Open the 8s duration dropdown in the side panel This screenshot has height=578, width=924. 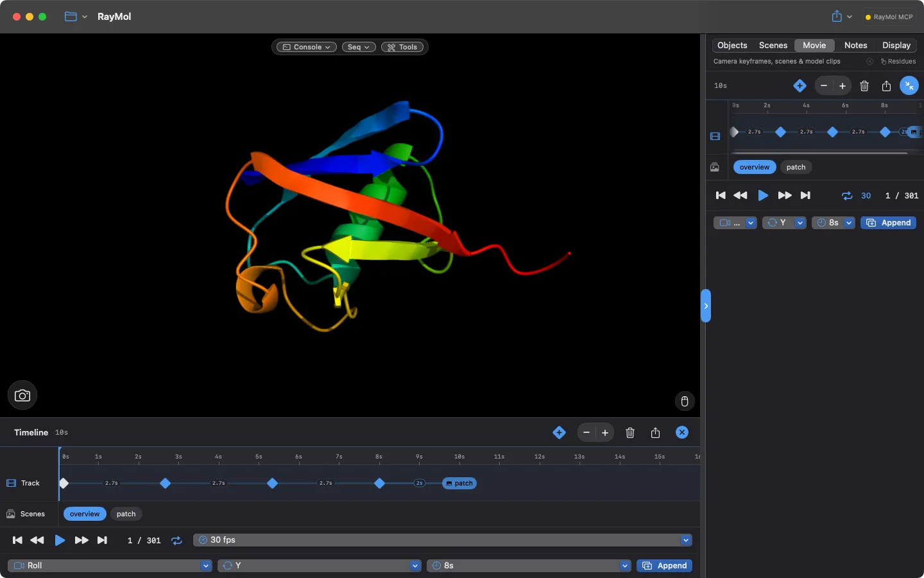(x=834, y=223)
